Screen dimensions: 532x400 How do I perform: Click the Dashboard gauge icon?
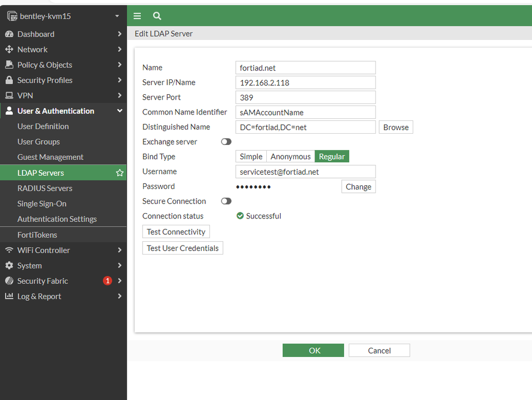tap(9, 34)
